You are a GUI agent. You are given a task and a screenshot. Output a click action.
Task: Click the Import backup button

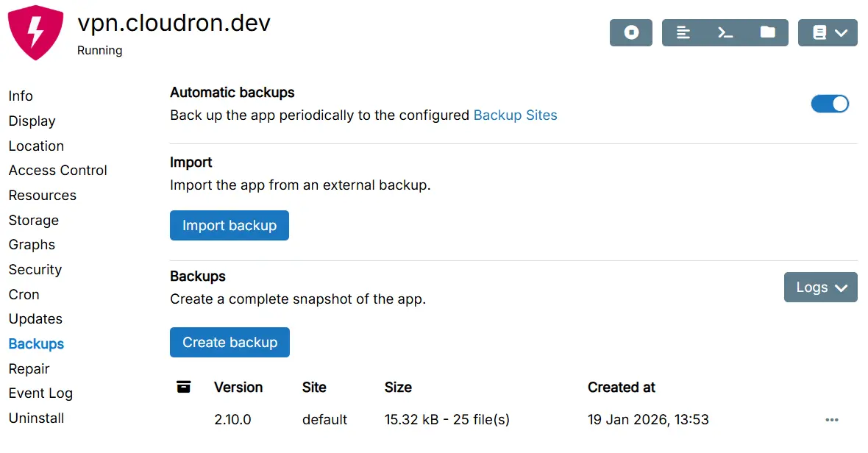click(x=229, y=226)
